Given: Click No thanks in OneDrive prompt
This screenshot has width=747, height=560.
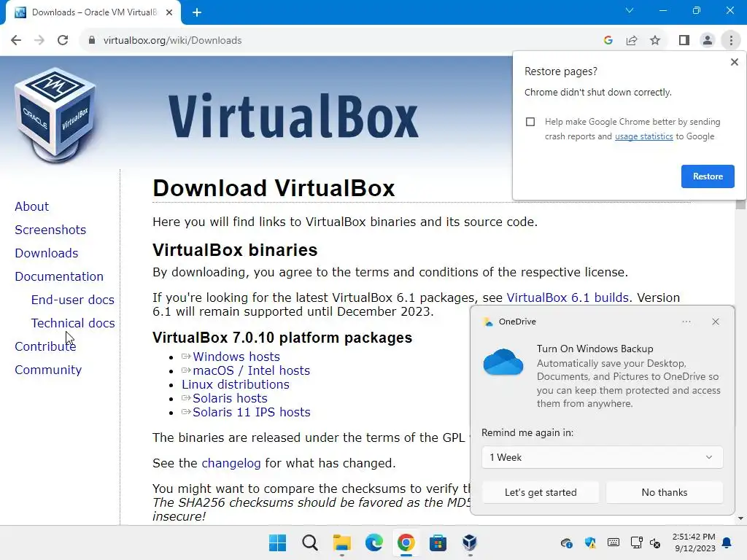Looking at the screenshot, I should (664, 492).
